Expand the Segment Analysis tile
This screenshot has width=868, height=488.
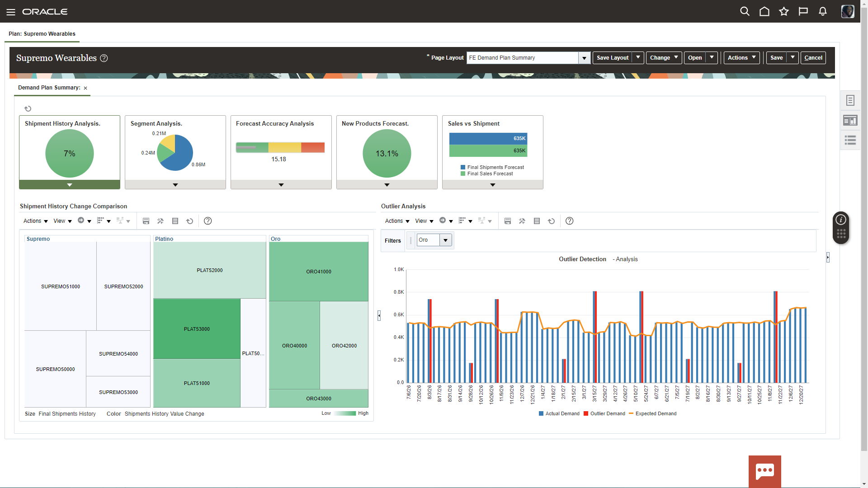(x=175, y=185)
